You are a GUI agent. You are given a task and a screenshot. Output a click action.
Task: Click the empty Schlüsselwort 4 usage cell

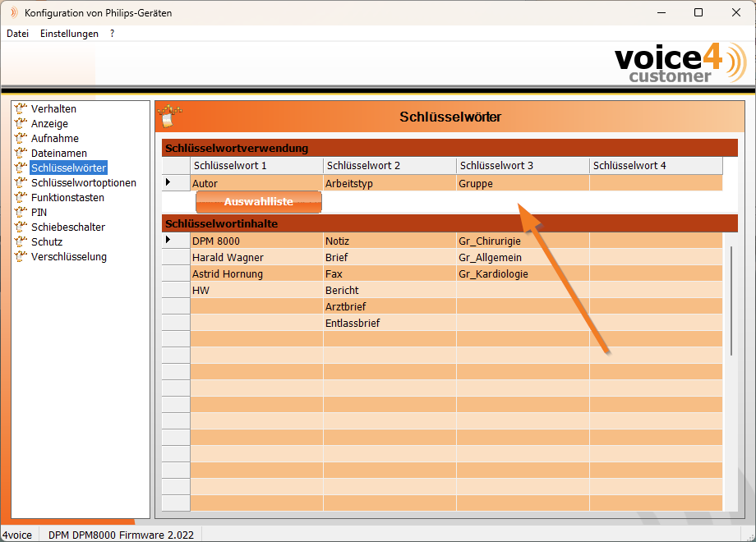[x=656, y=183]
